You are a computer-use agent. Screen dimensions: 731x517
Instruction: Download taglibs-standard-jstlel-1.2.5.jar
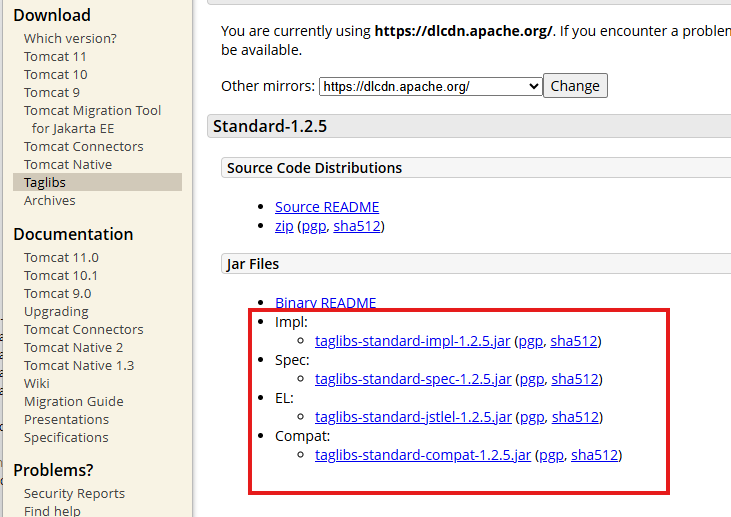click(413, 417)
